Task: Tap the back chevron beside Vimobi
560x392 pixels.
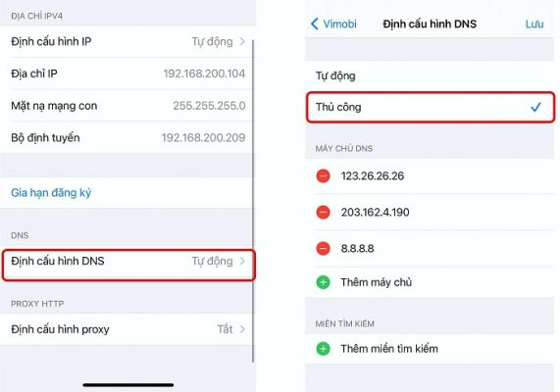Action: (314, 24)
